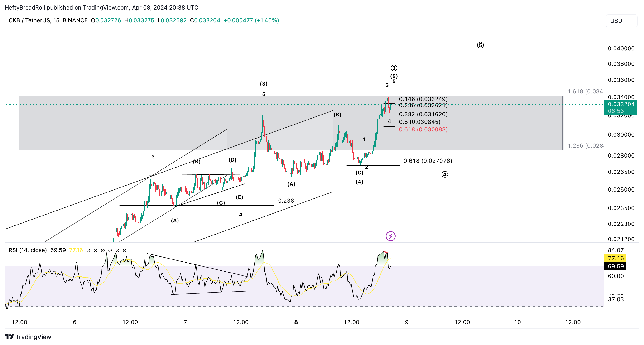Select the 0.382 (0.031626) Fibonacci label

[x=423, y=114]
